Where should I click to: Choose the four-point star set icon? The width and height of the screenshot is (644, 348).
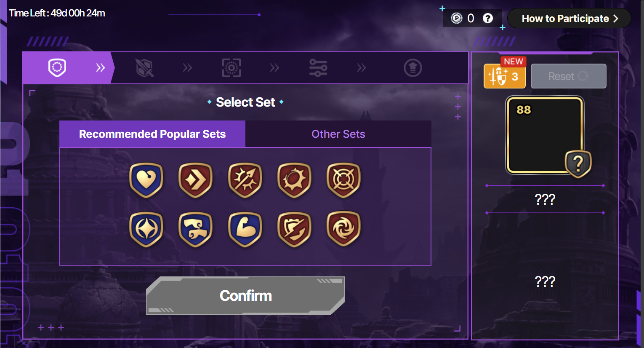pos(146,229)
